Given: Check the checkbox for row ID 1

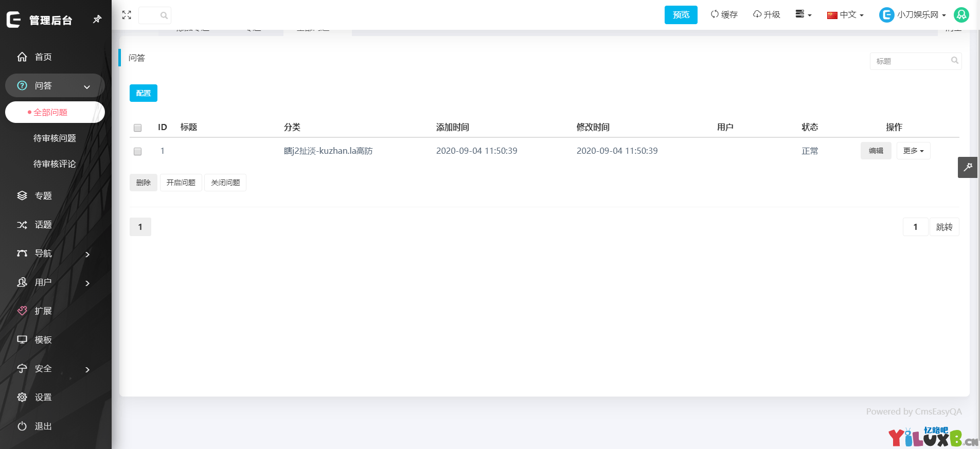Looking at the screenshot, I should [137, 151].
